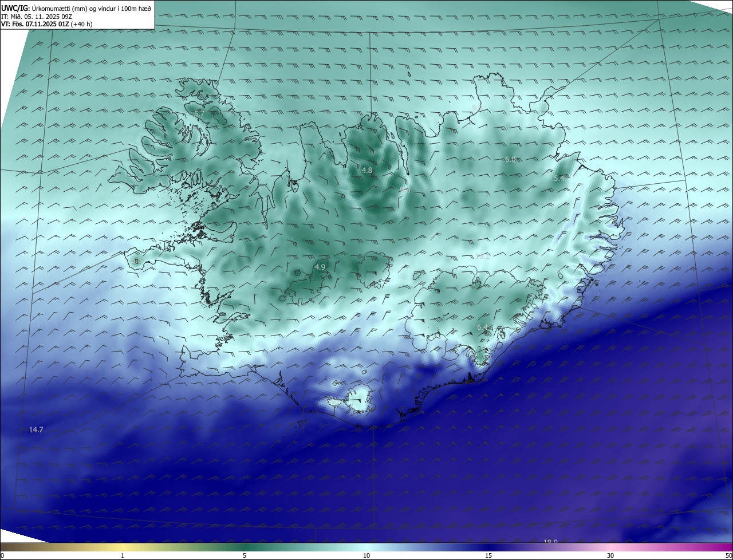This screenshot has height=560, width=733.
Task: Click the 5.4 value label in east Iceland
Action: 559,179
